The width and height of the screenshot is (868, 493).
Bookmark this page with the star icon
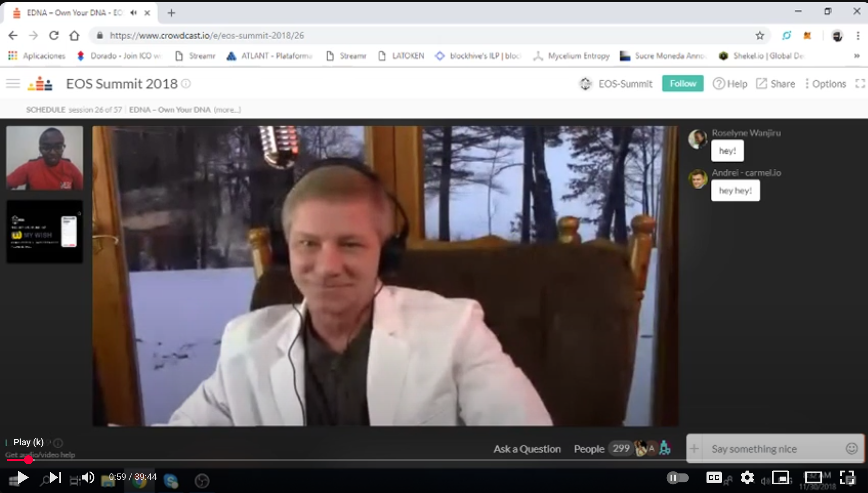pyautogui.click(x=759, y=35)
